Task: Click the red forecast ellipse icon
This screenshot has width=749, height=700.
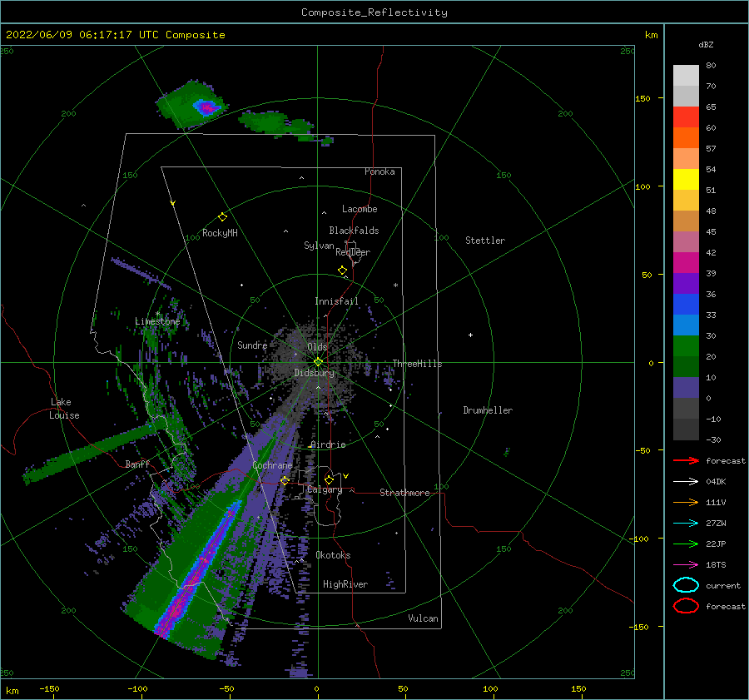Action: [686, 606]
